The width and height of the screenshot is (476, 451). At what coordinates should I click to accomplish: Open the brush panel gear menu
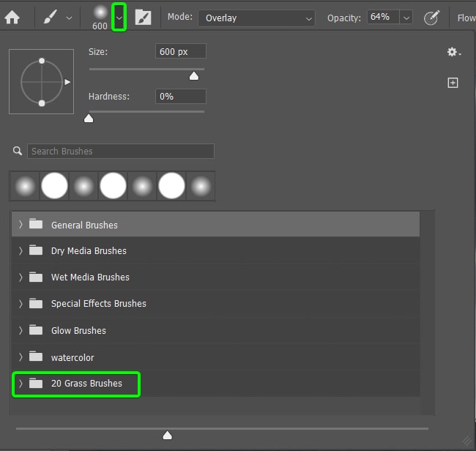point(454,52)
